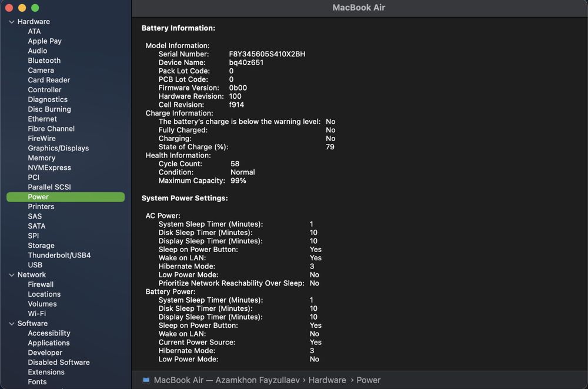Image resolution: width=588 pixels, height=389 pixels.
Task: Click 'MacBook Air — Azamkhon Fayzullaev' in path bar
Action: click(x=226, y=380)
